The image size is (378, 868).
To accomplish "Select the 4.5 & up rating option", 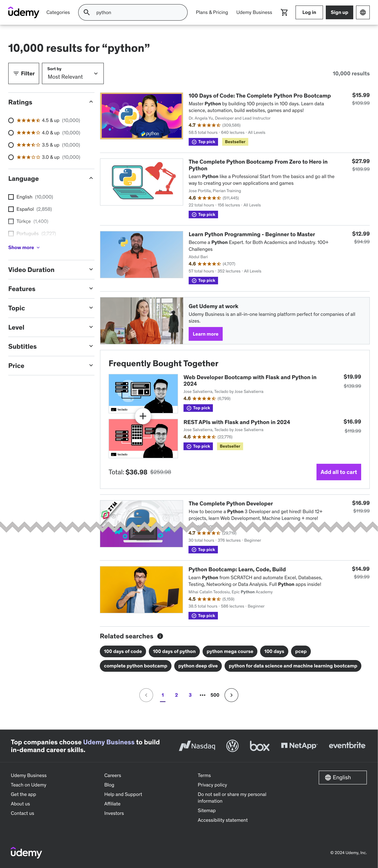I will (x=11, y=120).
